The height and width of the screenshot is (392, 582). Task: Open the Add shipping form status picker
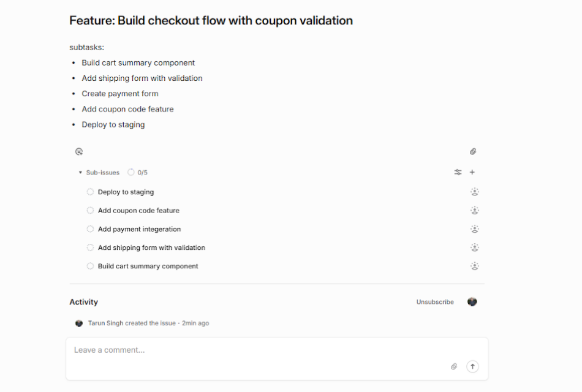tap(91, 248)
